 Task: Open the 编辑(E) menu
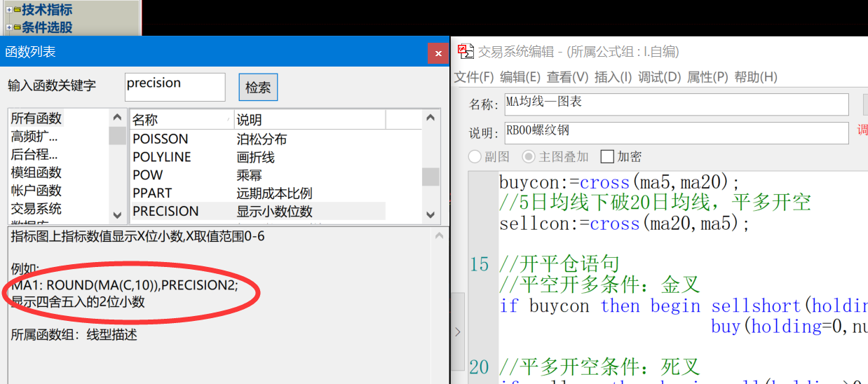(x=520, y=77)
